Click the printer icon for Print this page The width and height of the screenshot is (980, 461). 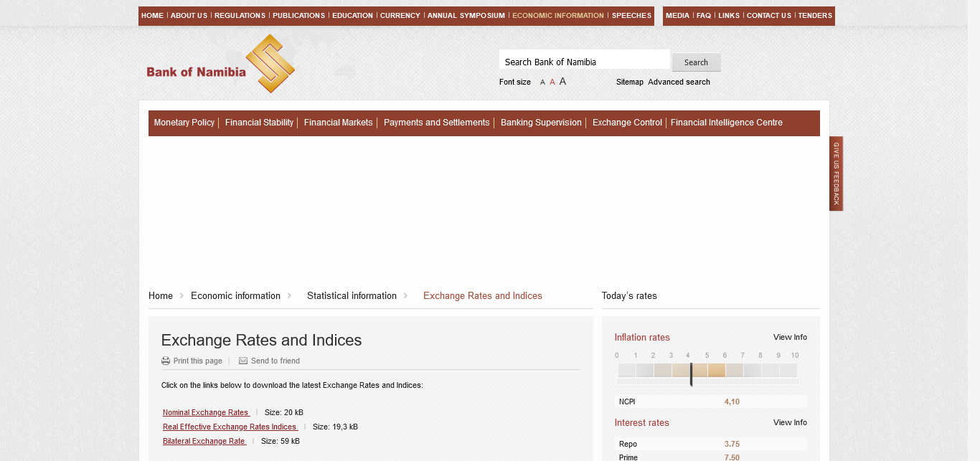tap(166, 361)
